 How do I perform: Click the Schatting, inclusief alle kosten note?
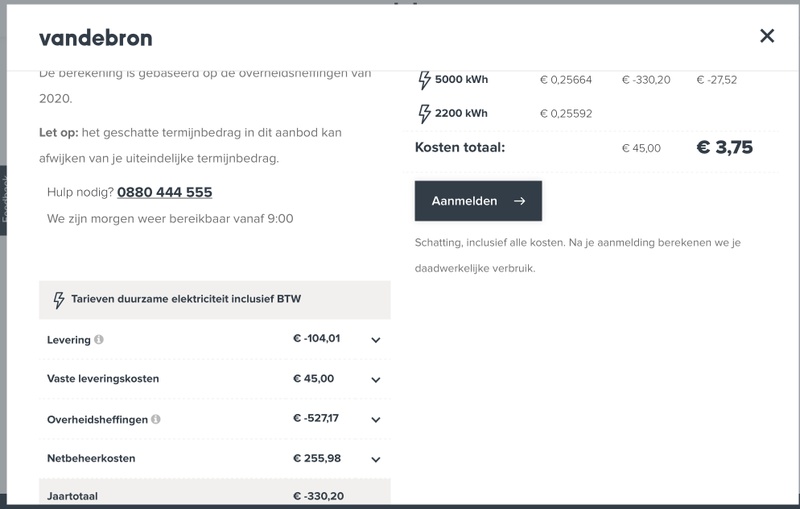click(x=578, y=255)
